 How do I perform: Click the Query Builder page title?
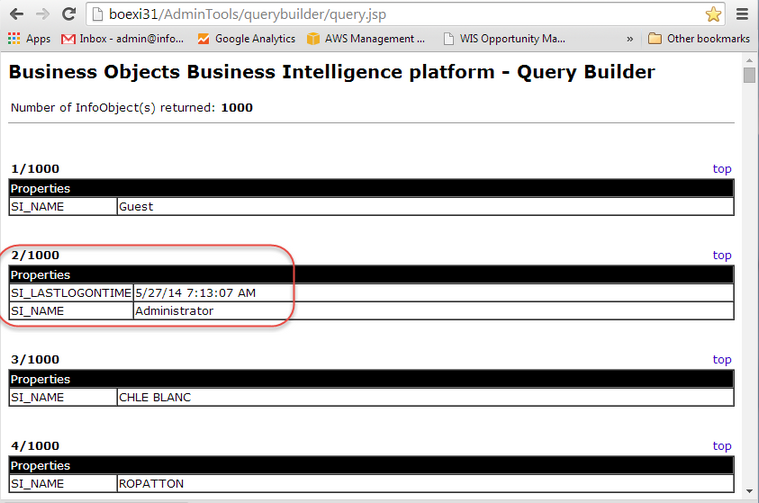(x=332, y=72)
